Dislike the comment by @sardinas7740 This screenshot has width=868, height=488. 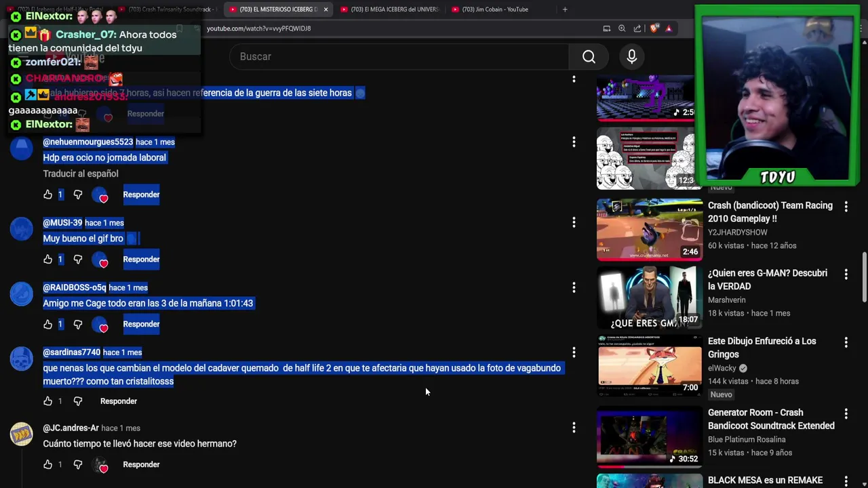click(78, 401)
